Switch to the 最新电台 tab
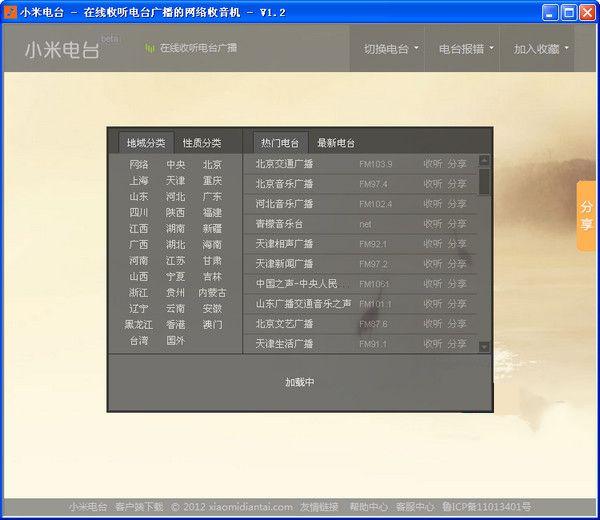 336,143
